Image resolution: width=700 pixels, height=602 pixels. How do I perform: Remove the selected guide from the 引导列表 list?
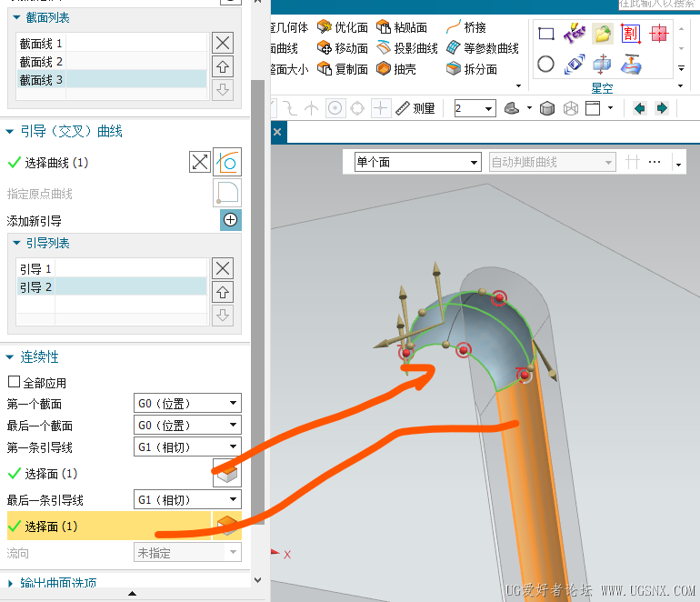pyautogui.click(x=223, y=268)
